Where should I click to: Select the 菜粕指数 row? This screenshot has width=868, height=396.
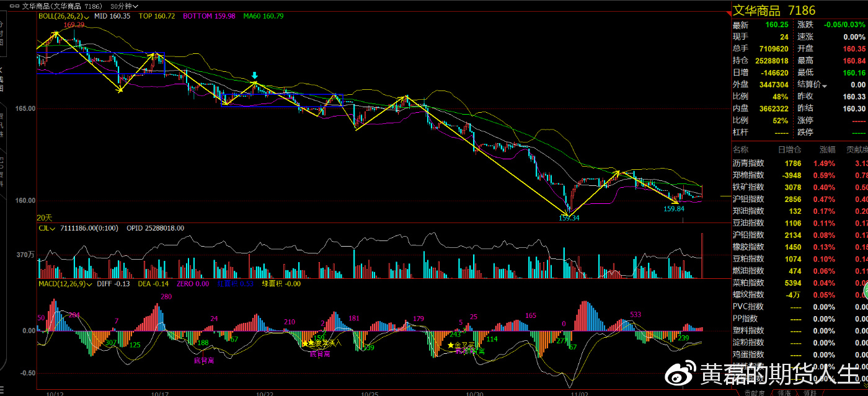point(800,283)
